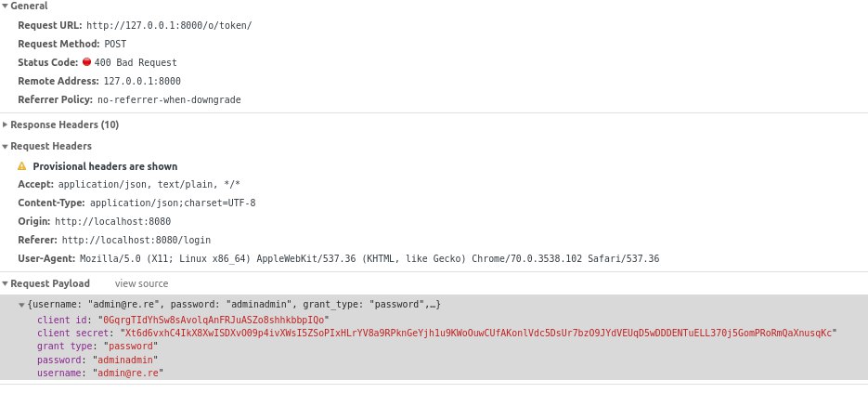Collapse the Request Payload section
Screen dimensions: 868x393
tap(5, 283)
